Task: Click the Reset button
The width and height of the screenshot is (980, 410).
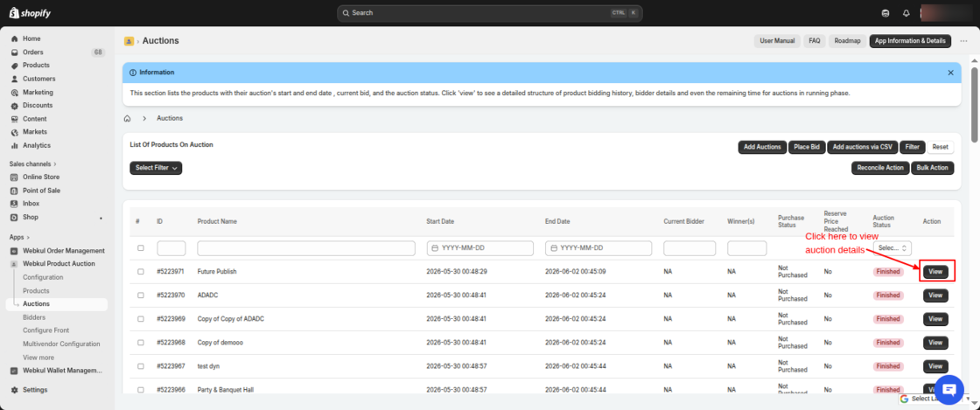Action: point(941,147)
